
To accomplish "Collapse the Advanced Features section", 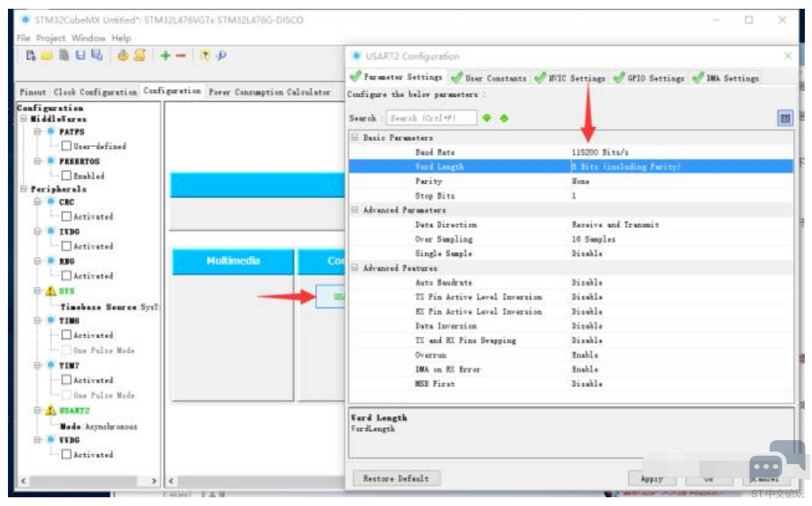I will 354,268.
